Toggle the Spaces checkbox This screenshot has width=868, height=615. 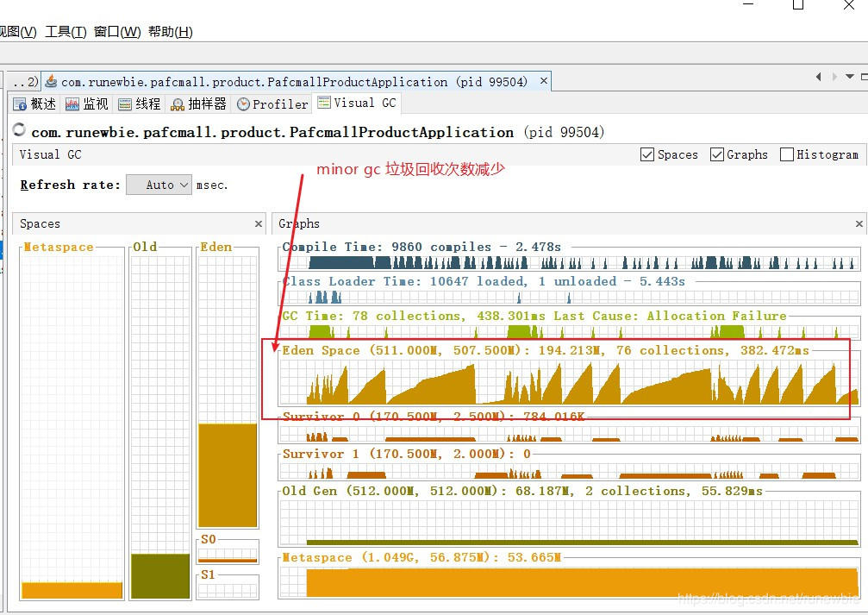(x=646, y=154)
